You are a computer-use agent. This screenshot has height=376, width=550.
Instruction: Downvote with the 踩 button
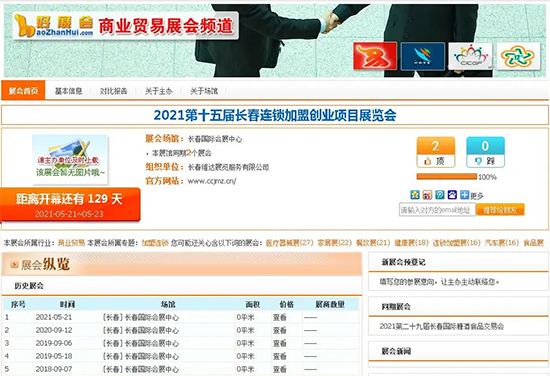[x=485, y=152]
